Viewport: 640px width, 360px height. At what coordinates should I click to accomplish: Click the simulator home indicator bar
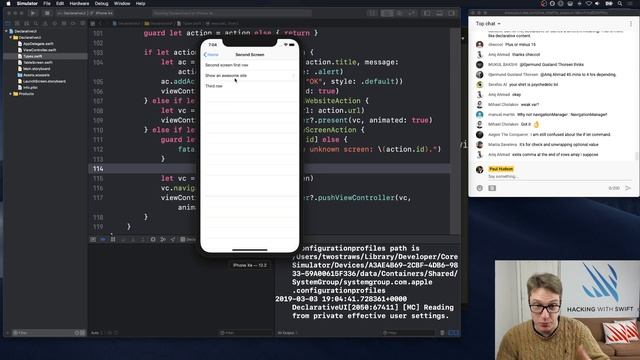coord(250,249)
